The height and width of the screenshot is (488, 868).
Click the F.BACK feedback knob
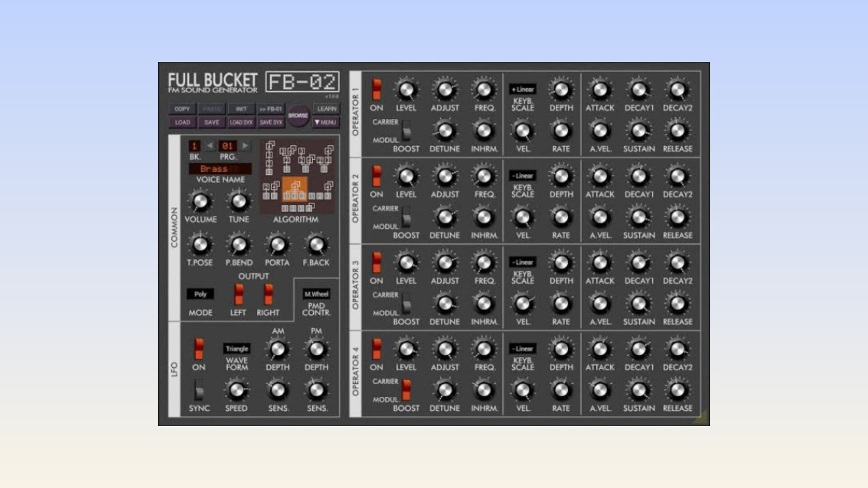click(x=316, y=245)
